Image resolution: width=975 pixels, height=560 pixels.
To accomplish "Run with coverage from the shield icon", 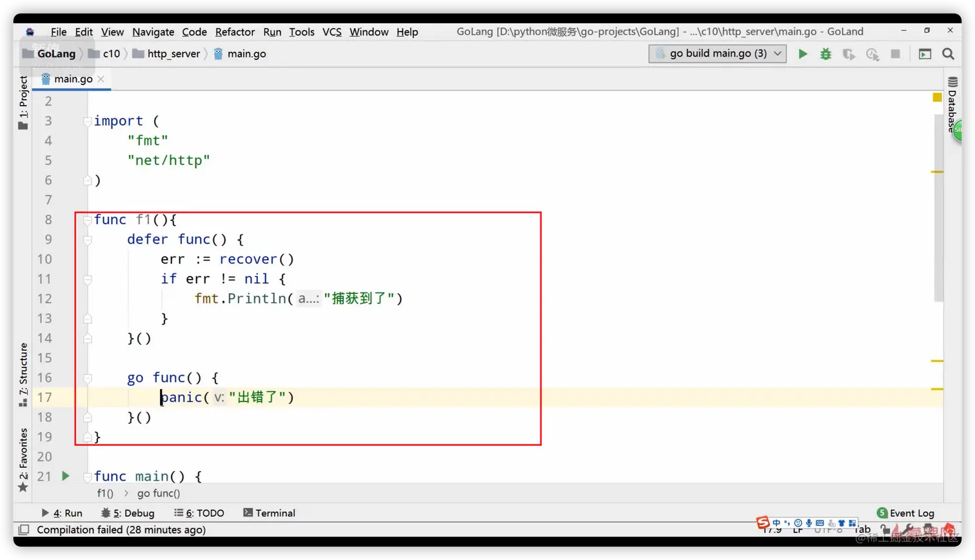I will tap(849, 54).
